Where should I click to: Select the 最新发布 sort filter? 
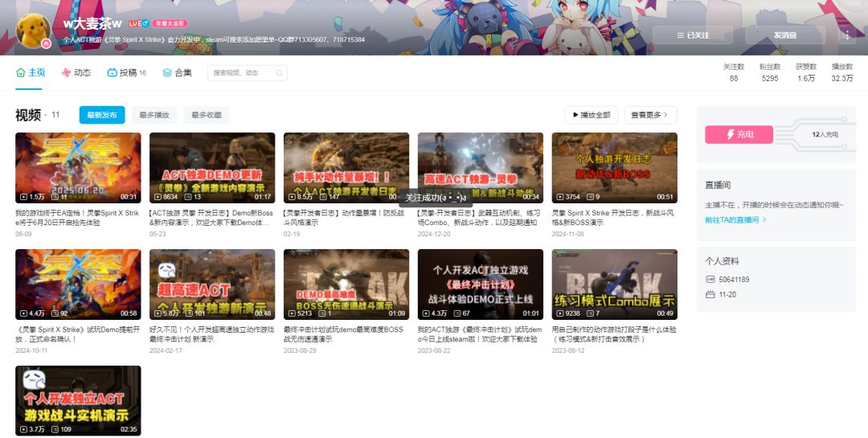pyautogui.click(x=102, y=115)
